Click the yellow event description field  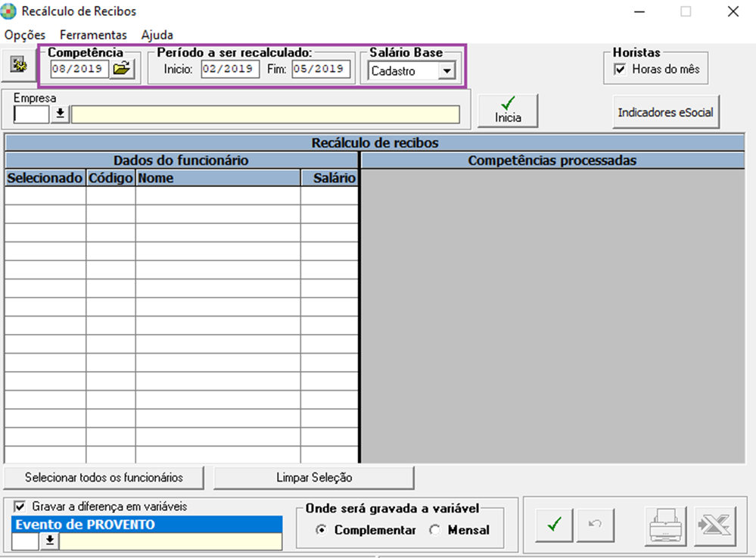click(x=171, y=541)
